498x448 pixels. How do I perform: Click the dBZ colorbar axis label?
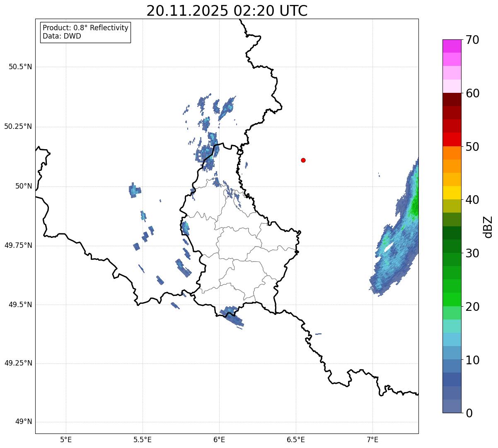488,227
